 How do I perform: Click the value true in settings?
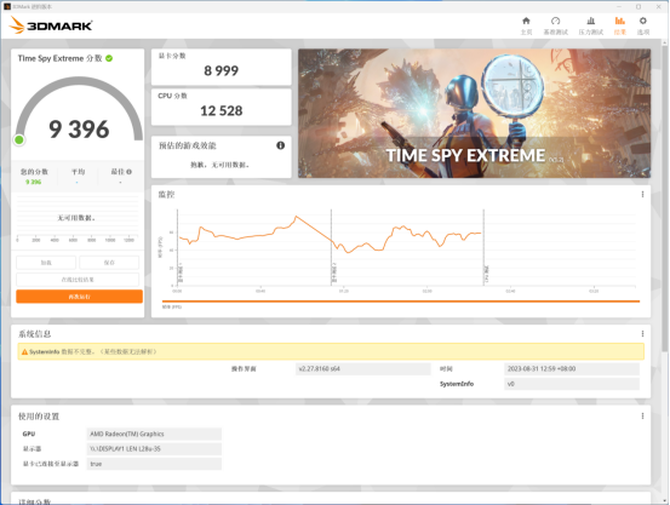(154, 464)
